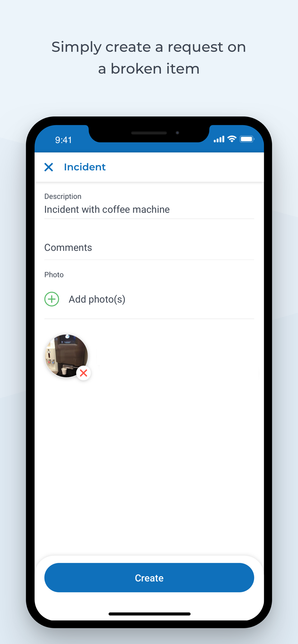Viewport: 298px width, 644px height.
Task: Tap the Description field label
Action: pos(63,196)
